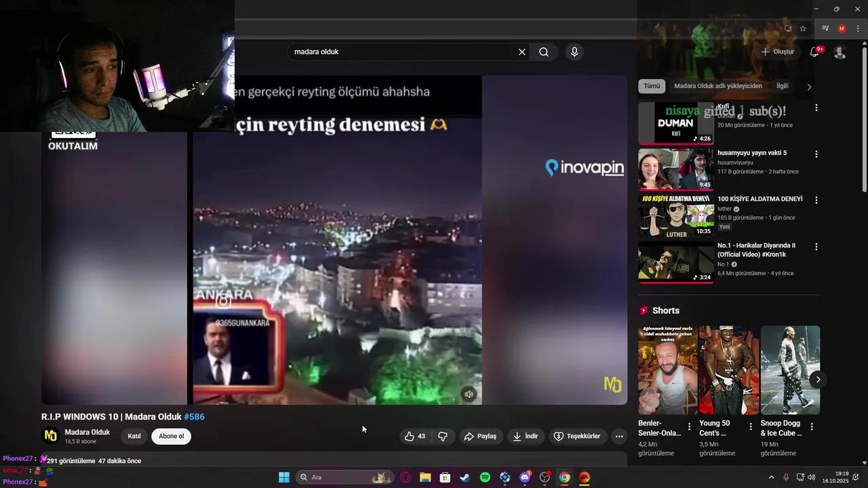Open clock showing 19:19 16.10.2025

click(835, 477)
